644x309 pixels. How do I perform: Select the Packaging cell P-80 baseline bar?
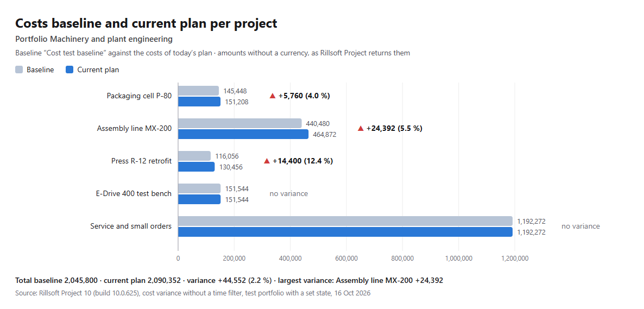point(198,91)
